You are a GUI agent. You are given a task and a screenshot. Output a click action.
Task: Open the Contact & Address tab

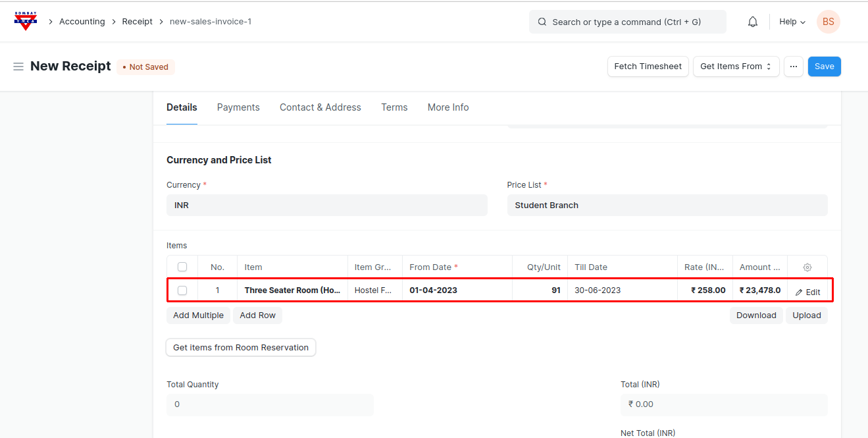[x=320, y=107]
